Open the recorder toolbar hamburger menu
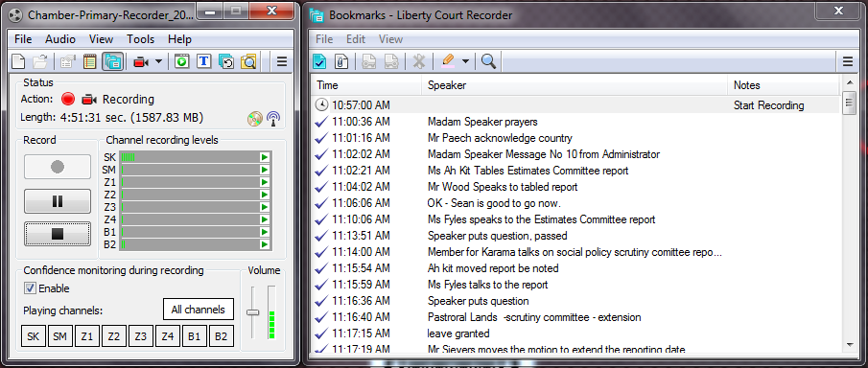This screenshot has width=868, height=368. (x=282, y=61)
